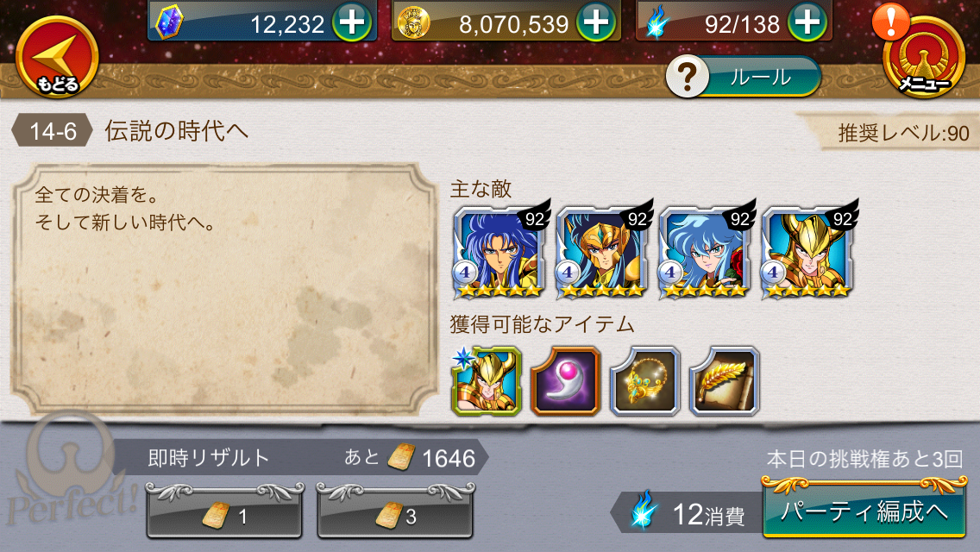980x552 pixels.
Task: Use three instant result tickets
Action: point(395,511)
